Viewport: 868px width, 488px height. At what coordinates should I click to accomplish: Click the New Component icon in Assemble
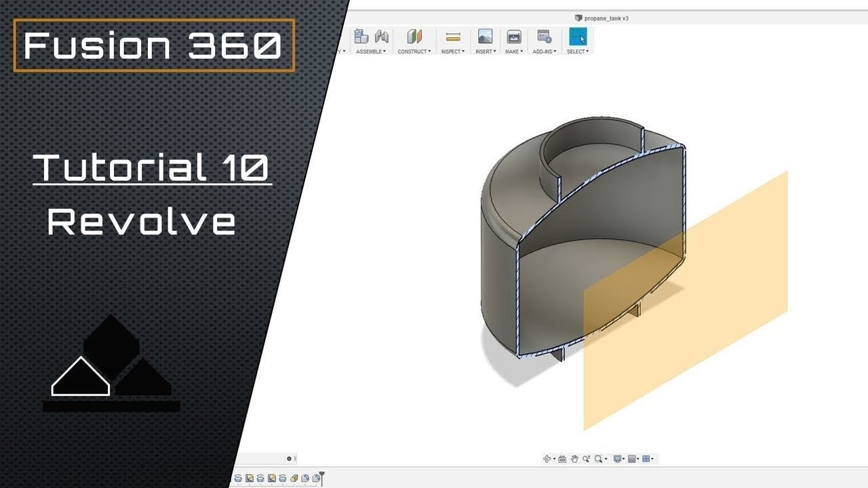click(361, 37)
